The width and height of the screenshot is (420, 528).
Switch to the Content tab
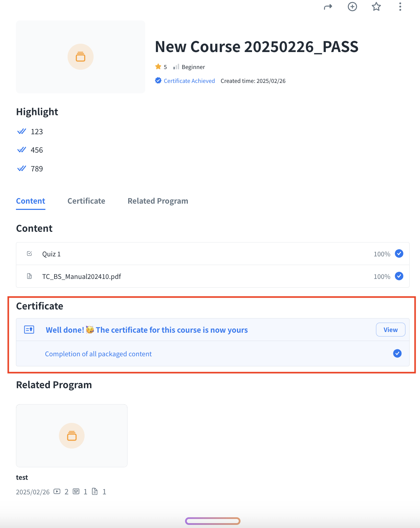click(x=30, y=201)
